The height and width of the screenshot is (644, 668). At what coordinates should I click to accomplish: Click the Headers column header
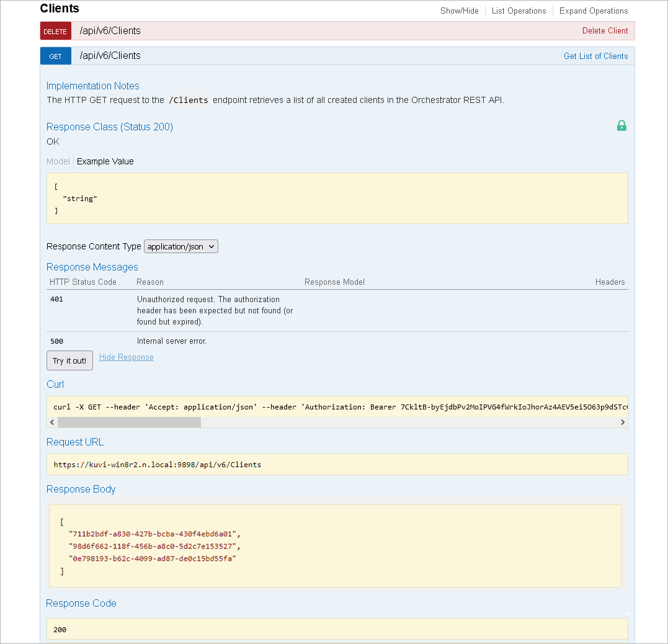click(610, 282)
